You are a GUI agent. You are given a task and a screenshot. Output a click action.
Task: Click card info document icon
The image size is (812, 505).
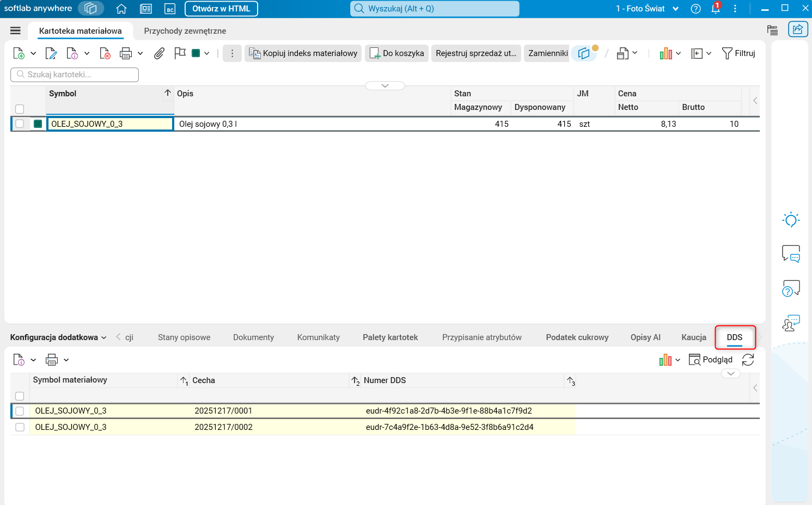(x=72, y=53)
